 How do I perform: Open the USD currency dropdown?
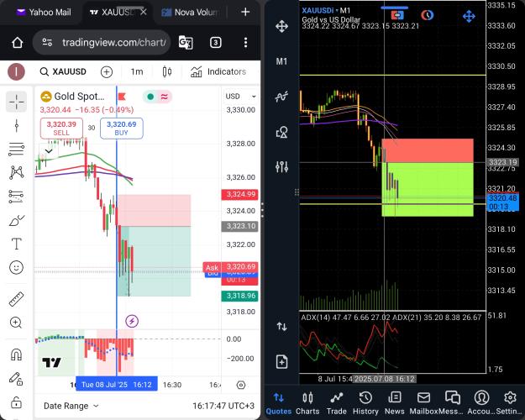240,97
